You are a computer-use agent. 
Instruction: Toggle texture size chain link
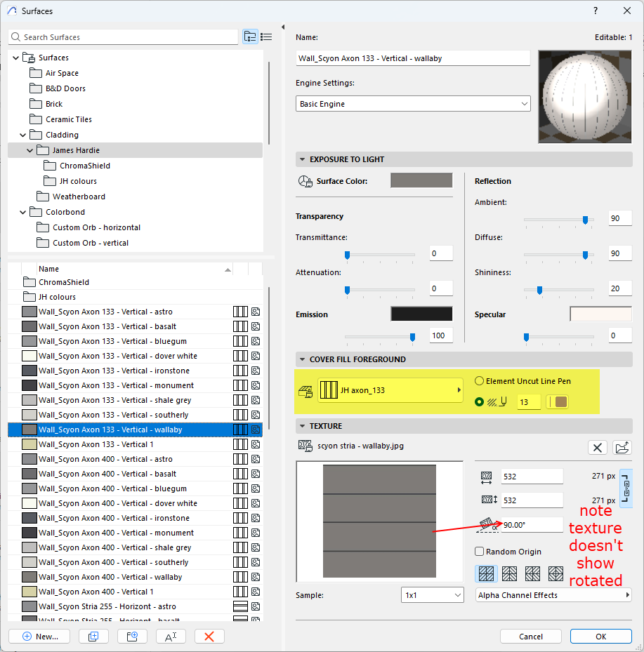[x=626, y=488]
